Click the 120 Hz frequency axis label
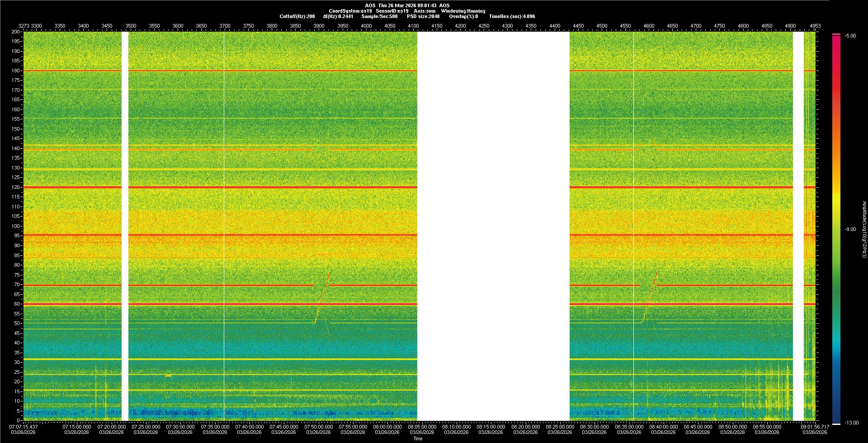The height and width of the screenshot is (443, 868). coord(16,187)
